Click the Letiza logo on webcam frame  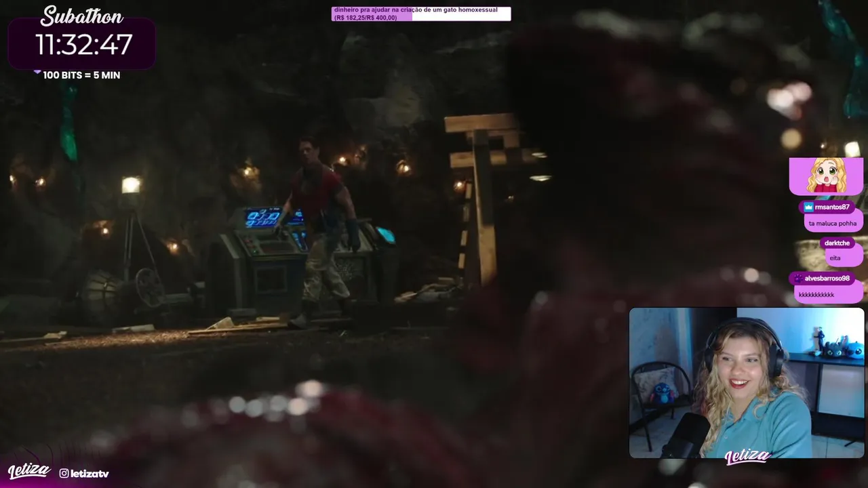click(747, 457)
